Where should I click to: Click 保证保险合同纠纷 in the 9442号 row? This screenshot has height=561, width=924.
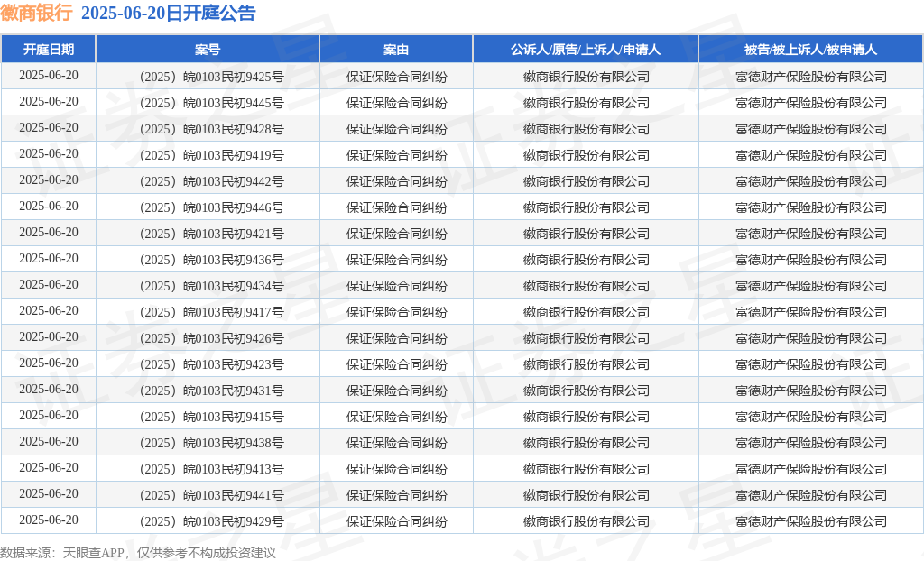[x=397, y=181]
